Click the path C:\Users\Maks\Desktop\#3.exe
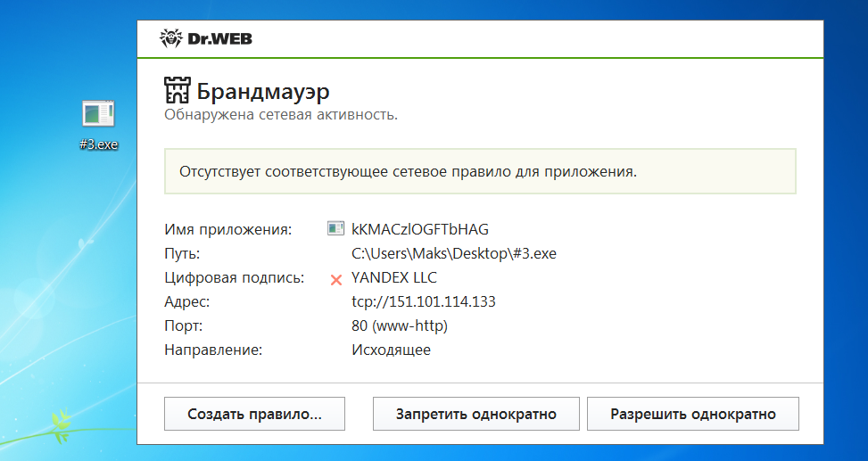This screenshot has width=868, height=461. coord(454,253)
